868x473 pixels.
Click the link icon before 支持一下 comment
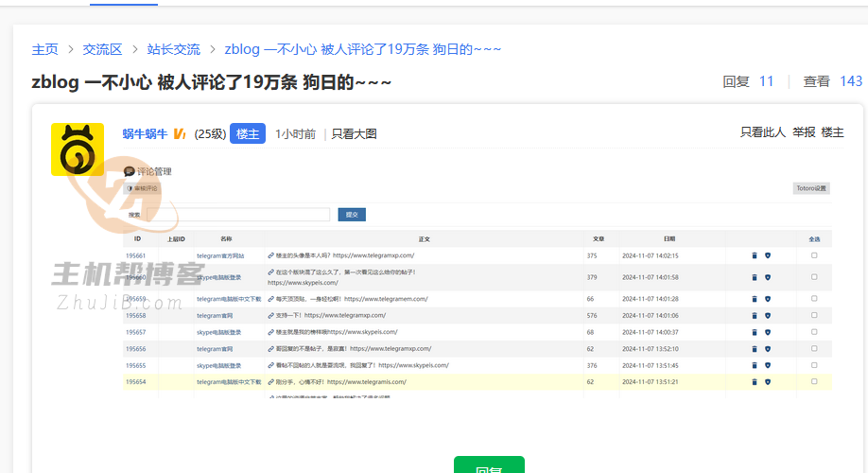pos(270,316)
